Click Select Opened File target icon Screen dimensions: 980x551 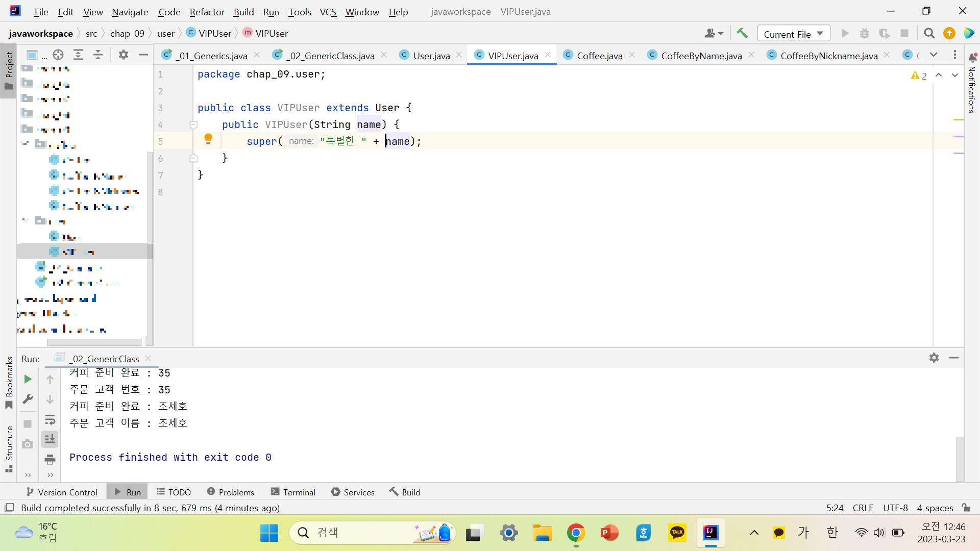coord(58,55)
